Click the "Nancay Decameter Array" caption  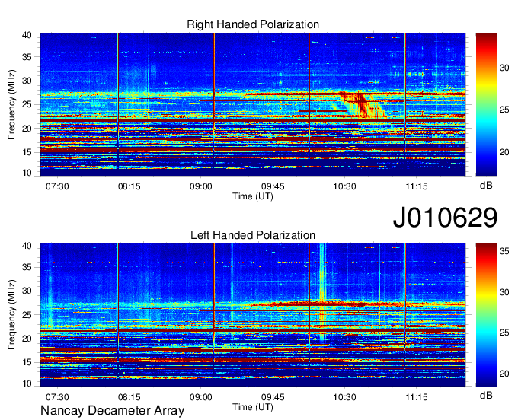pyautogui.click(x=112, y=411)
